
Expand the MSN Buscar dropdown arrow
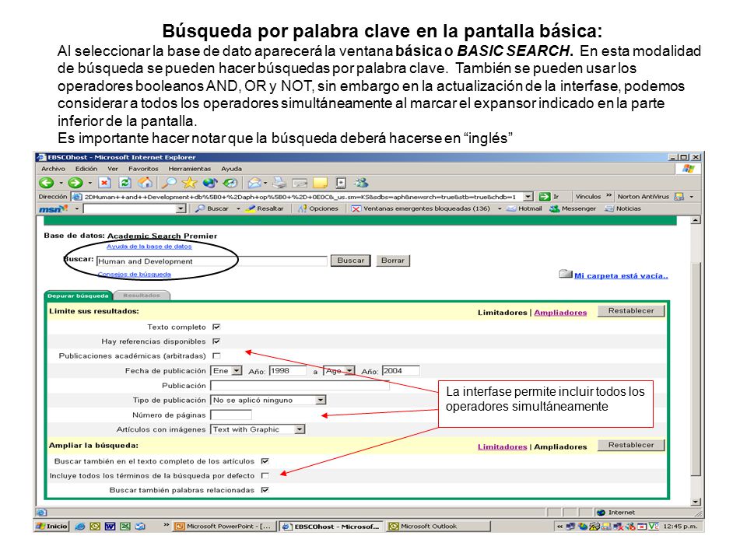[x=238, y=208]
